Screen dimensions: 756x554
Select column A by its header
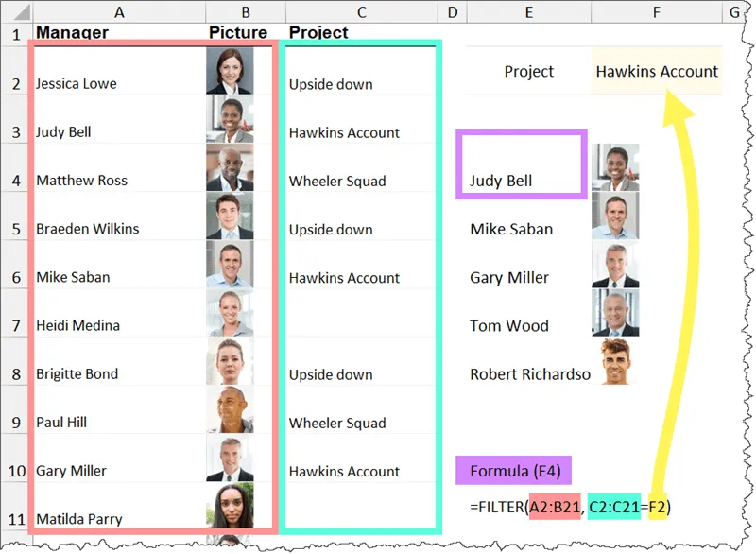coord(119,12)
